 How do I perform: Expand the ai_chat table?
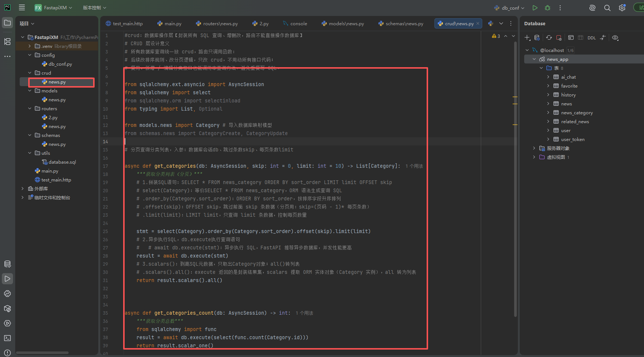548,77
